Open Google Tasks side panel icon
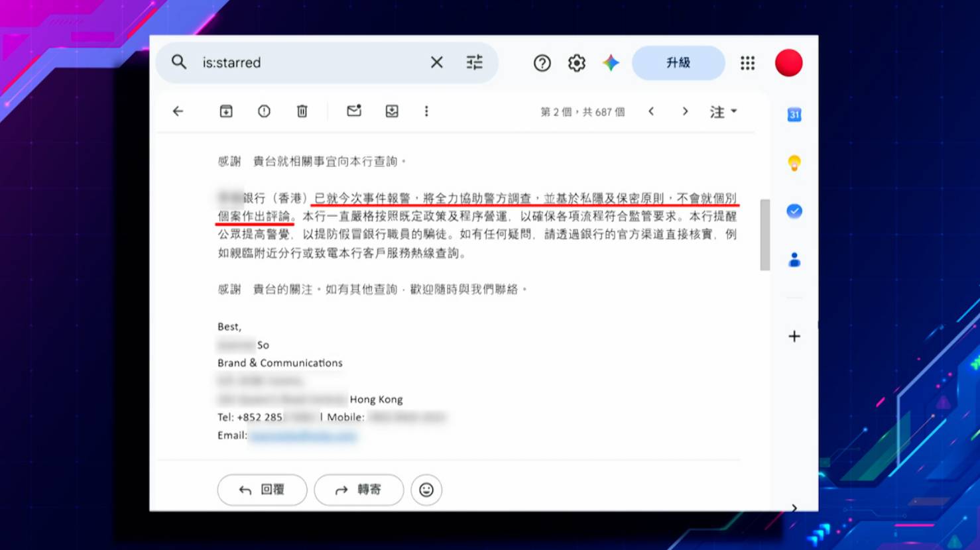980x550 pixels. (x=794, y=211)
